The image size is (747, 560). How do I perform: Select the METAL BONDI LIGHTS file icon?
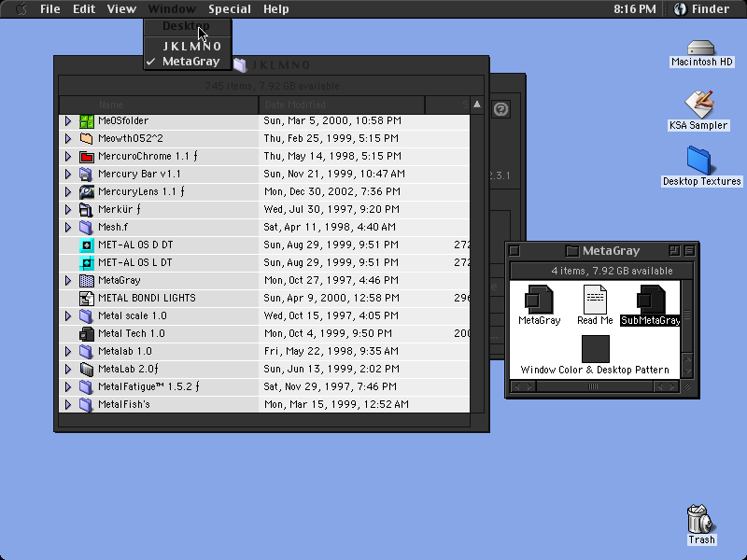pyautogui.click(x=86, y=298)
